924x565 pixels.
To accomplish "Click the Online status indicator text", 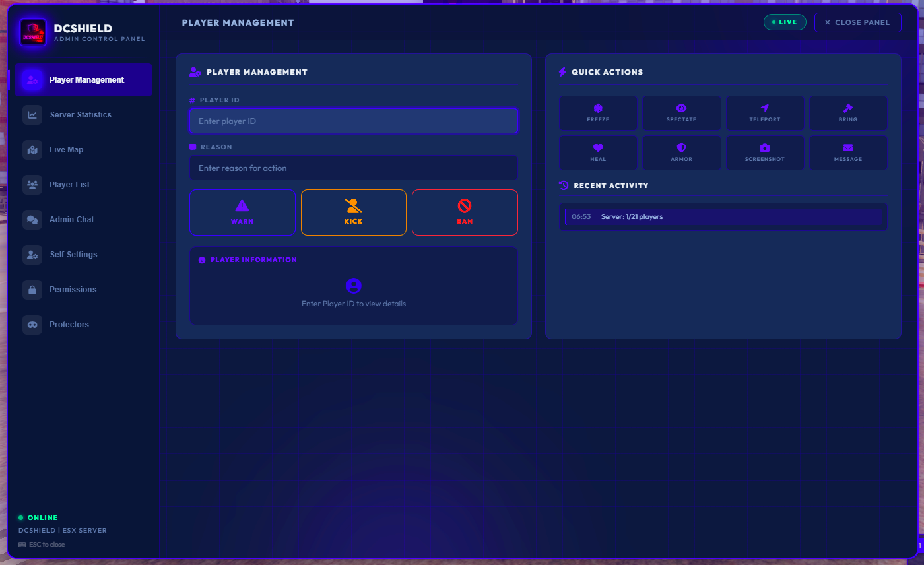I will point(42,518).
